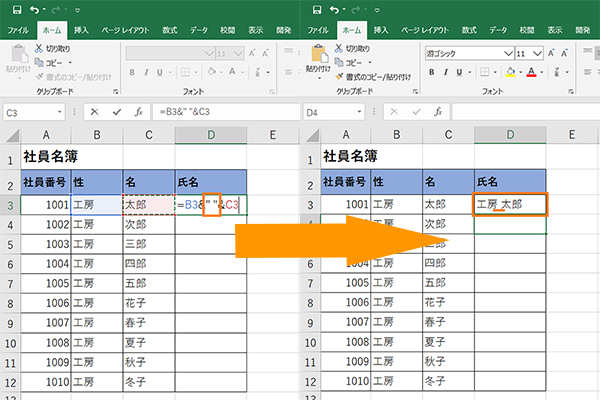
Task: Select the cell containing 工房 太郎
Action: 510,205
